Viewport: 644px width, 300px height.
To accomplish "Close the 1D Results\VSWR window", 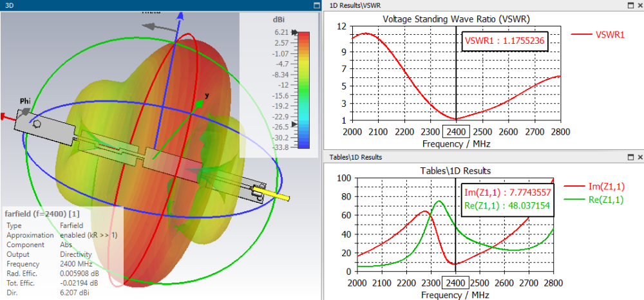I will coord(640,5).
